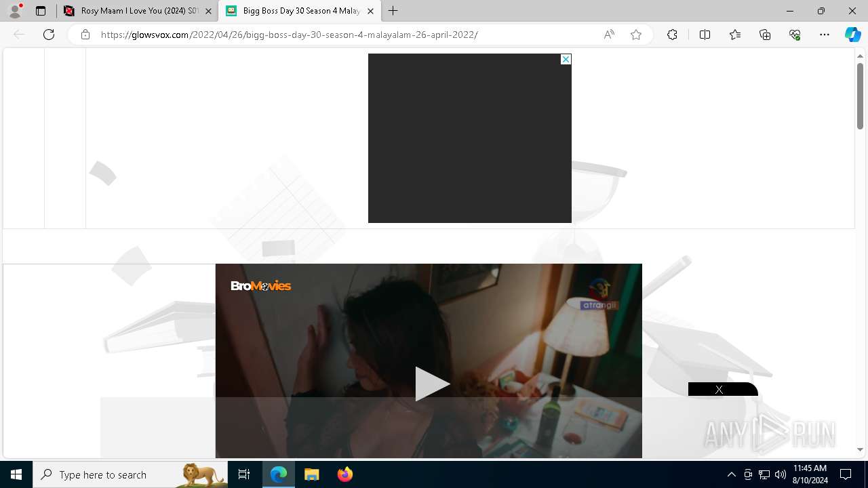Switch to the Bigg Boss Day 30 tab

click(300, 11)
